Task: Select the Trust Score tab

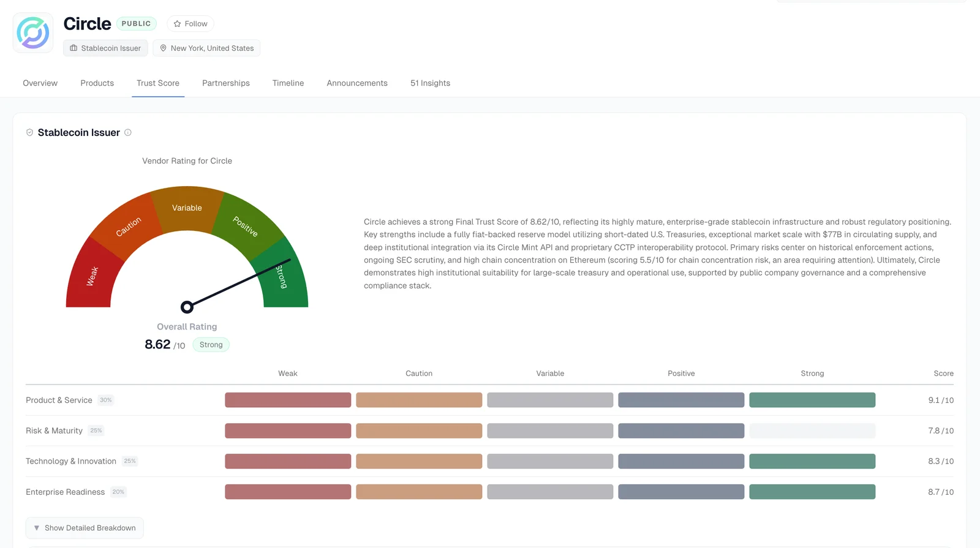Action: (x=158, y=83)
